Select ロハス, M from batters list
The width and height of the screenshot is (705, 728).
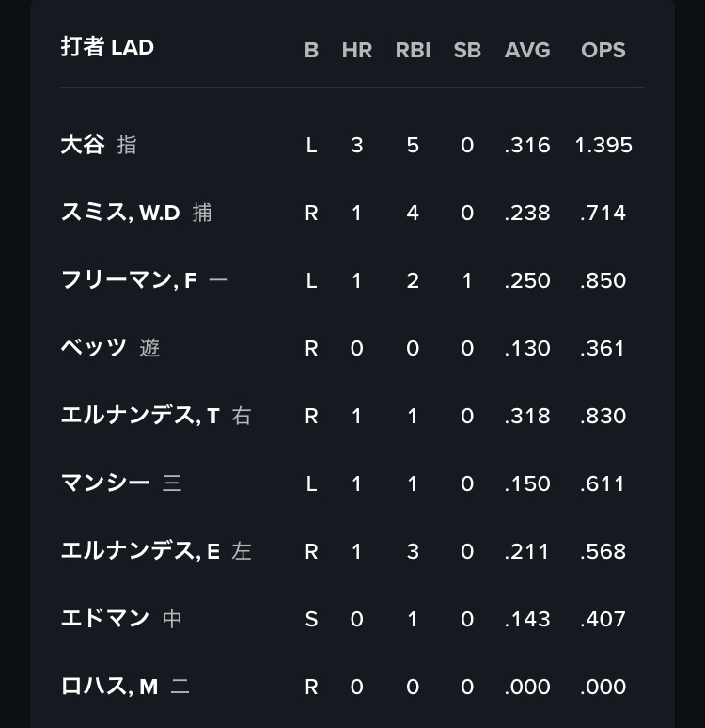point(109,687)
